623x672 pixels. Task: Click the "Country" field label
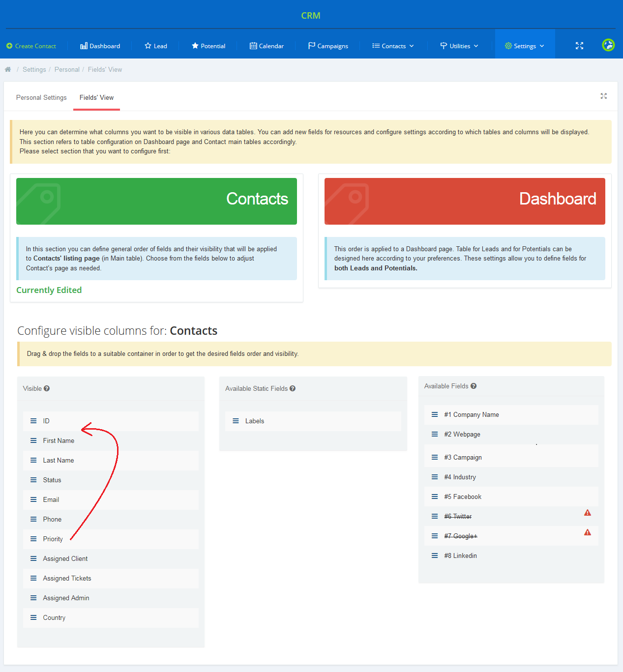pos(54,617)
